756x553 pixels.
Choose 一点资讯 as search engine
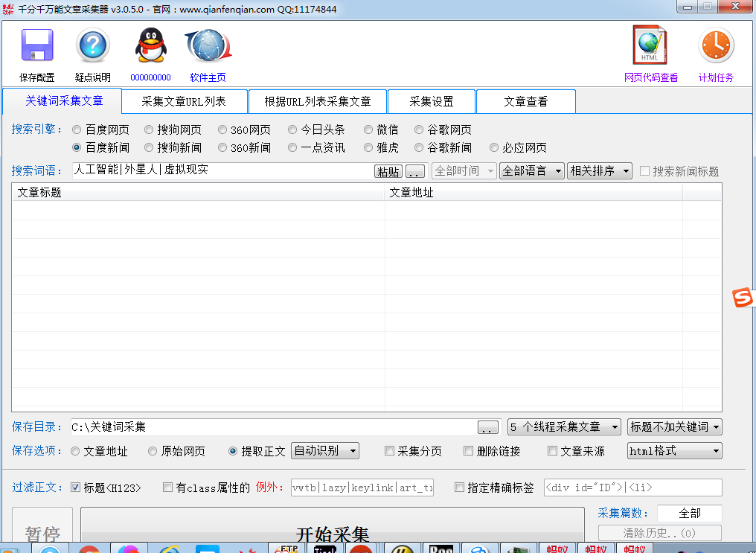(292, 147)
